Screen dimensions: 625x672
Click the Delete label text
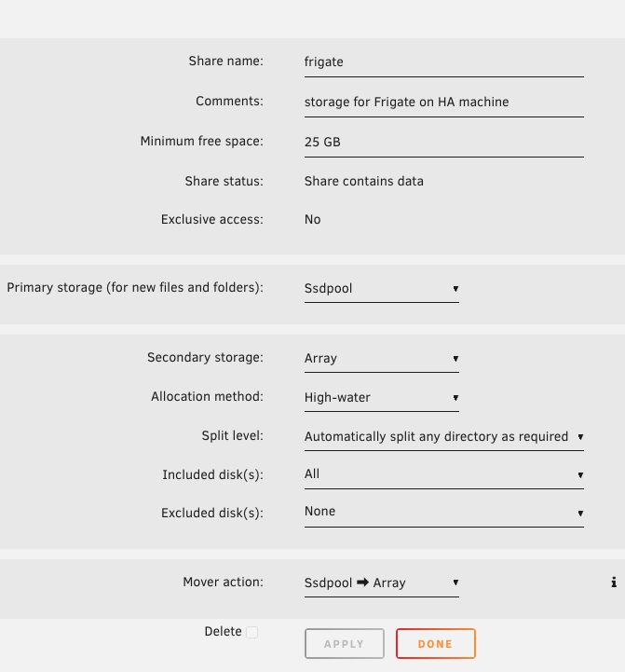223,632
